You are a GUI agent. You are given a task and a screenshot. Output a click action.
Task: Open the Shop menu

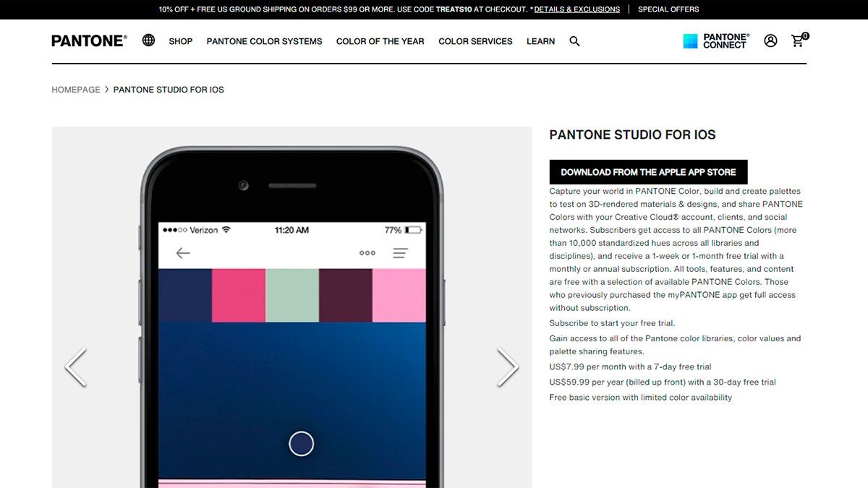[181, 41]
